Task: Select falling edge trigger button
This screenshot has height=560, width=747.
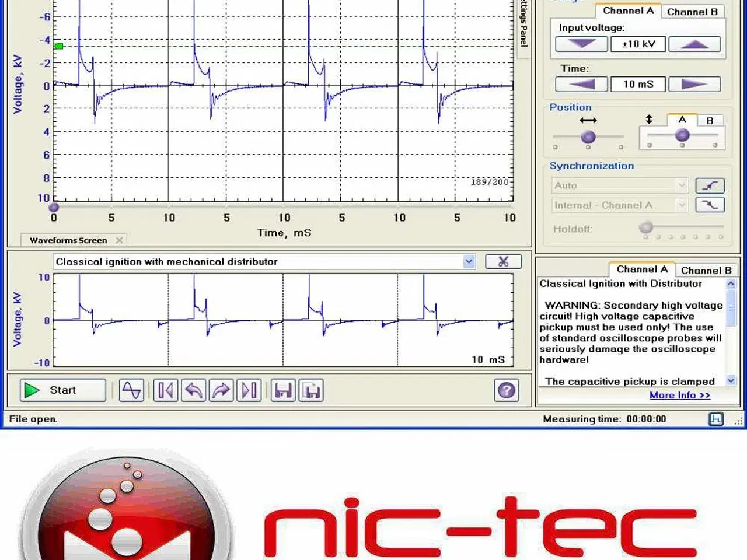Action: [710, 205]
